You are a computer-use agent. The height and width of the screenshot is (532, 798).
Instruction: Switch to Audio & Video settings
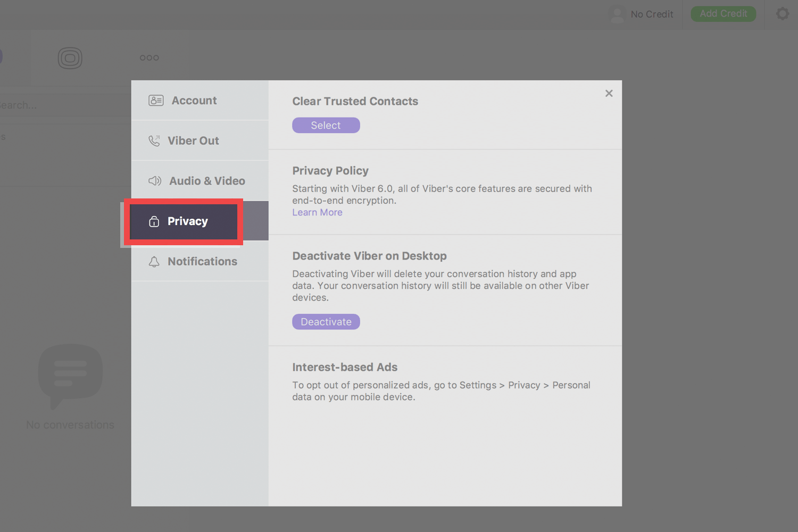coord(206,181)
